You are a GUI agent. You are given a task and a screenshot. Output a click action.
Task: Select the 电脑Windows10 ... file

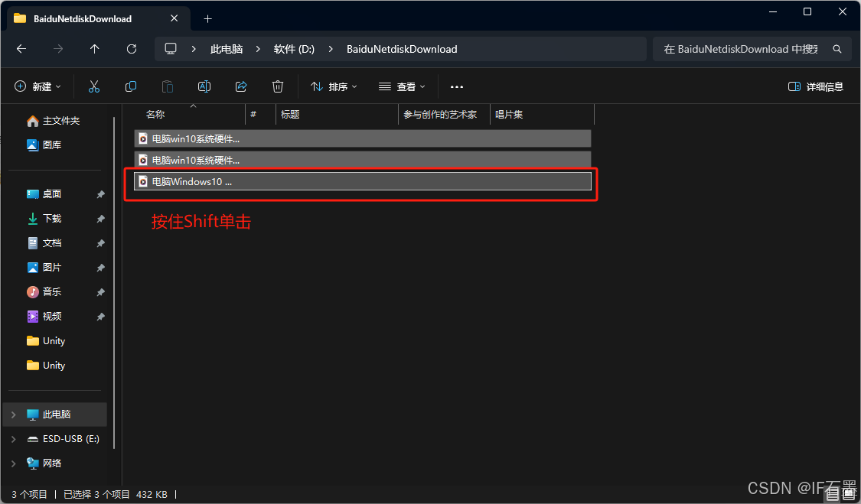[x=363, y=181]
